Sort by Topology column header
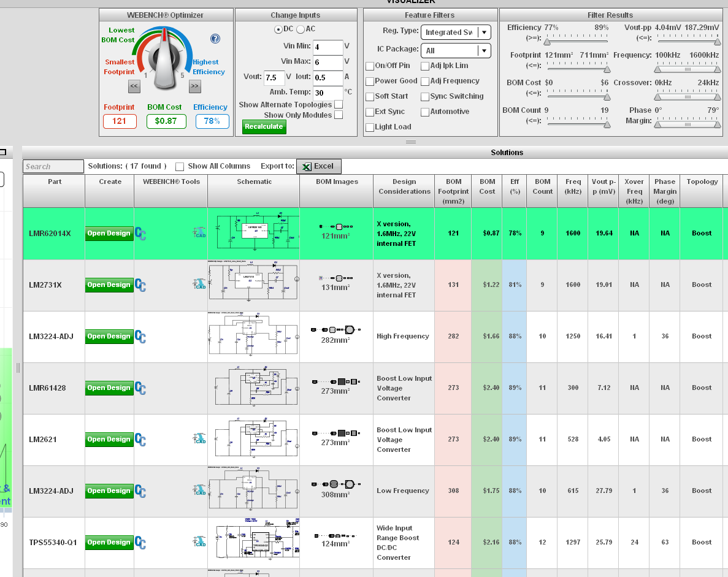 click(702, 191)
